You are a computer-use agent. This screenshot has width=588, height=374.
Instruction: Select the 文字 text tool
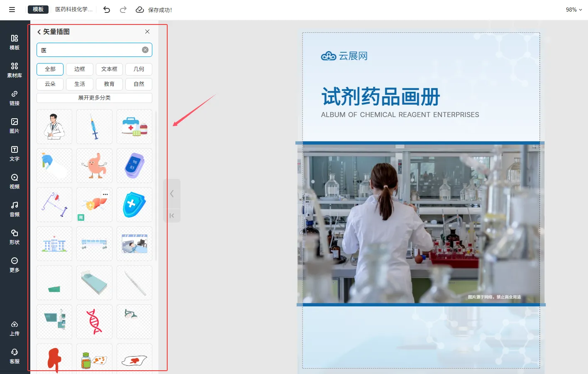(15, 153)
